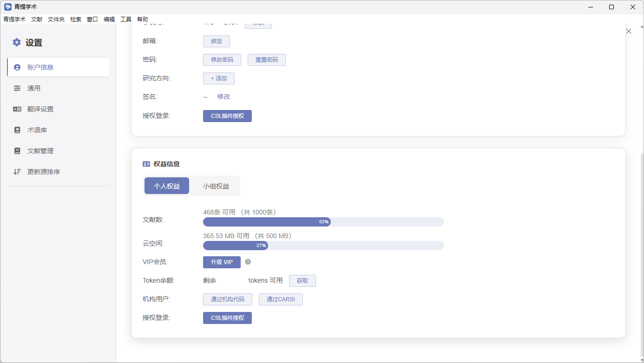The image size is (644, 363).
Task: Click the settings gear icon beside 设置
Action: (17, 42)
